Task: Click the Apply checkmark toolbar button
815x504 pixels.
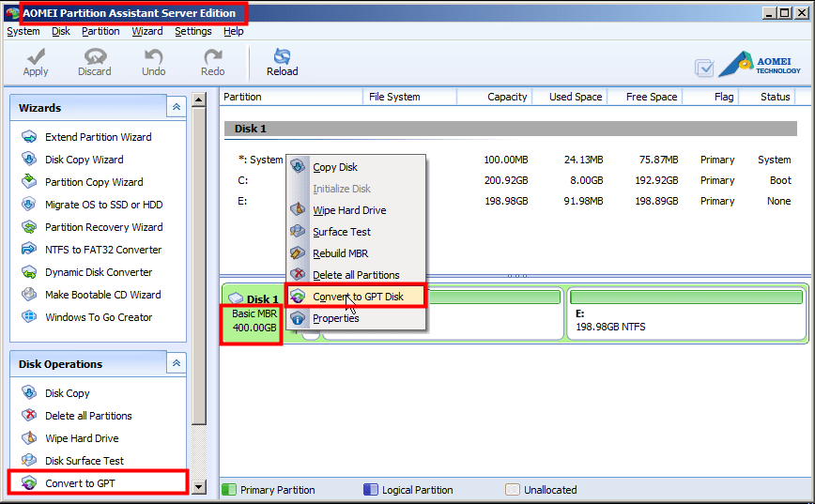Action: click(x=36, y=63)
